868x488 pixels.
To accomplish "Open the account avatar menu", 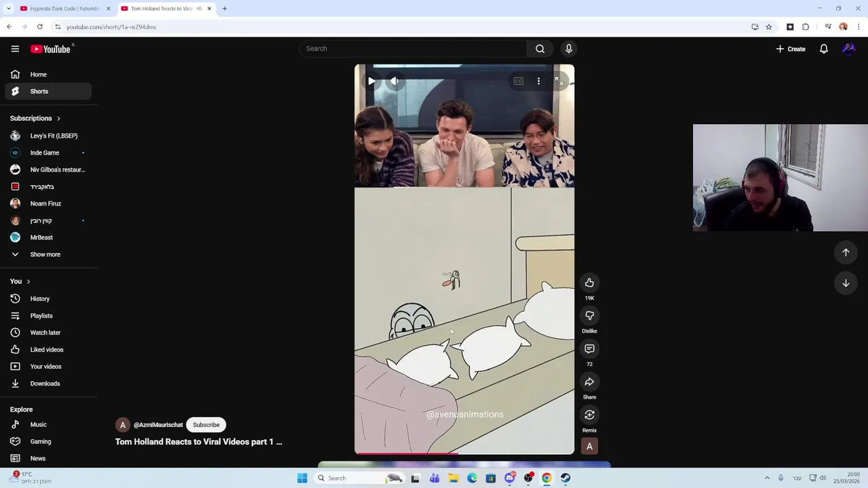I will coord(848,49).
